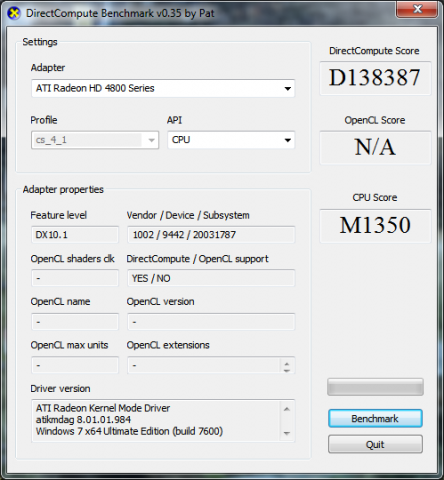Click the text 'ATI Radeon Kernel Mode Driver'
Image resolution: width=444 pixels, height=480 pixels.
click(103, 408)
